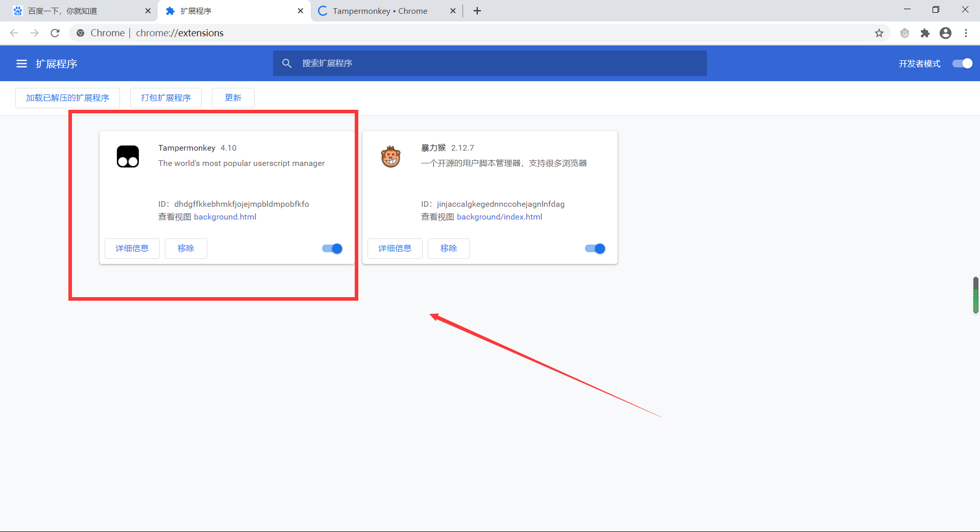This screenshot has width=980, height=532.
Task: Close the 百度一下 tab
Action: 148,11
